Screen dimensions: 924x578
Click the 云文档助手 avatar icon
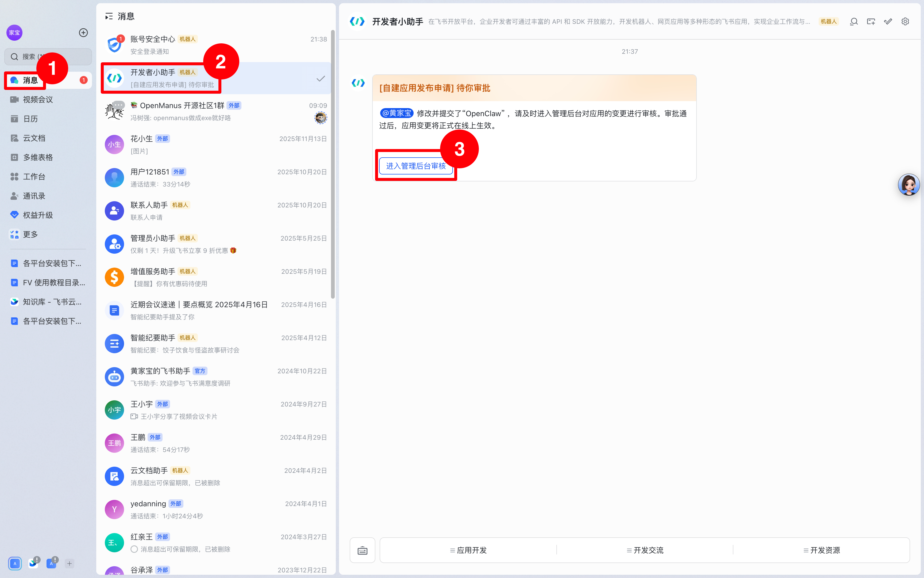pyautogui.click(x=114, y=476)
